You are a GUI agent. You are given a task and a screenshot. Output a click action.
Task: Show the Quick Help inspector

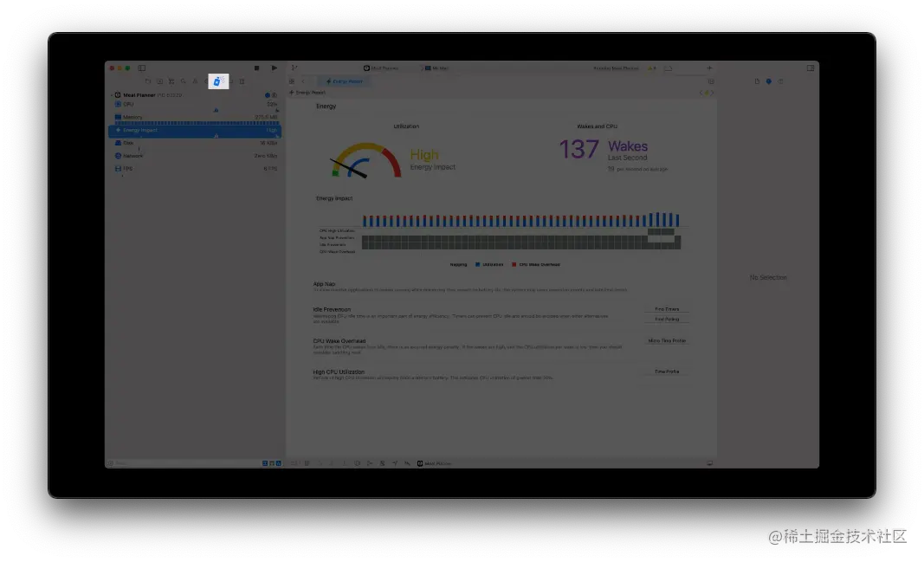(780, 81)
